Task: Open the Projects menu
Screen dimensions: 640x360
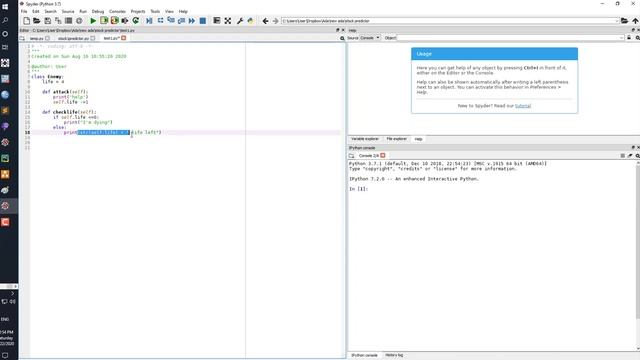Action: (x=138, y=11)
